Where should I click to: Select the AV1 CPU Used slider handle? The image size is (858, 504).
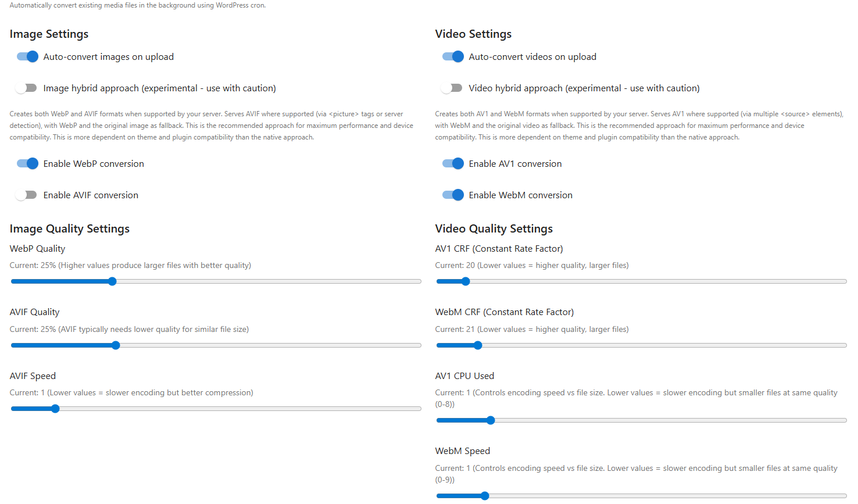click(x=491, y=420)
